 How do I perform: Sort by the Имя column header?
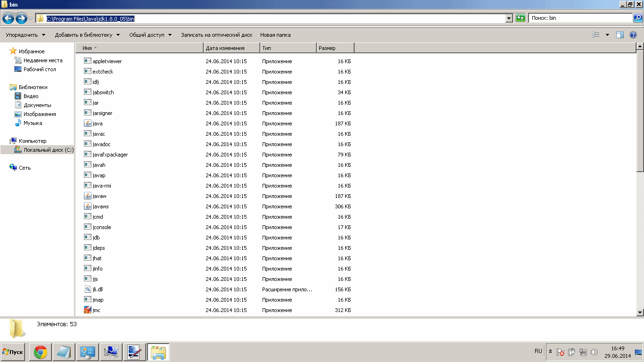click(140, 48)
